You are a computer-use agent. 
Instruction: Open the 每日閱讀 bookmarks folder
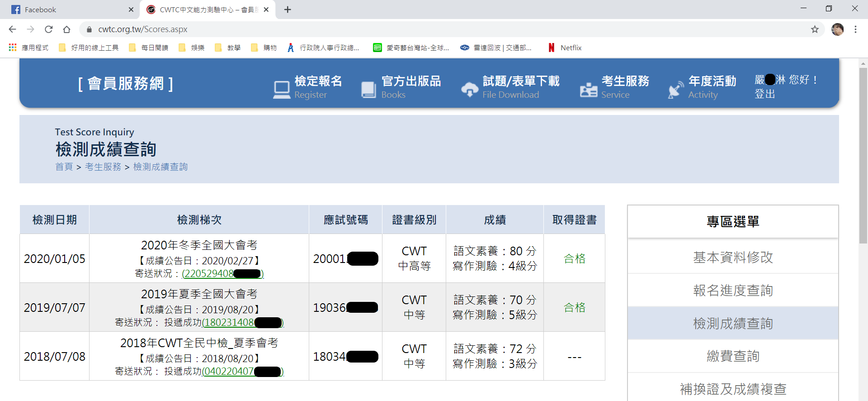tap(149, 48)
